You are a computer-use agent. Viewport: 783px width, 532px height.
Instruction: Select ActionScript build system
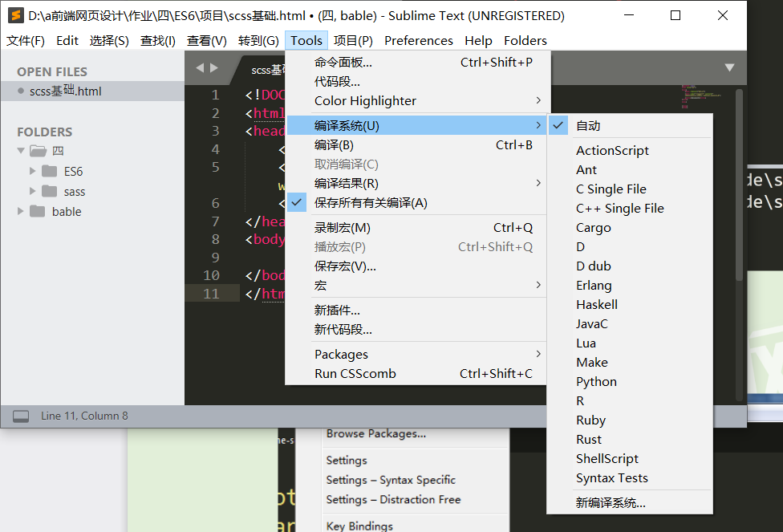click(x=630, y=150)
